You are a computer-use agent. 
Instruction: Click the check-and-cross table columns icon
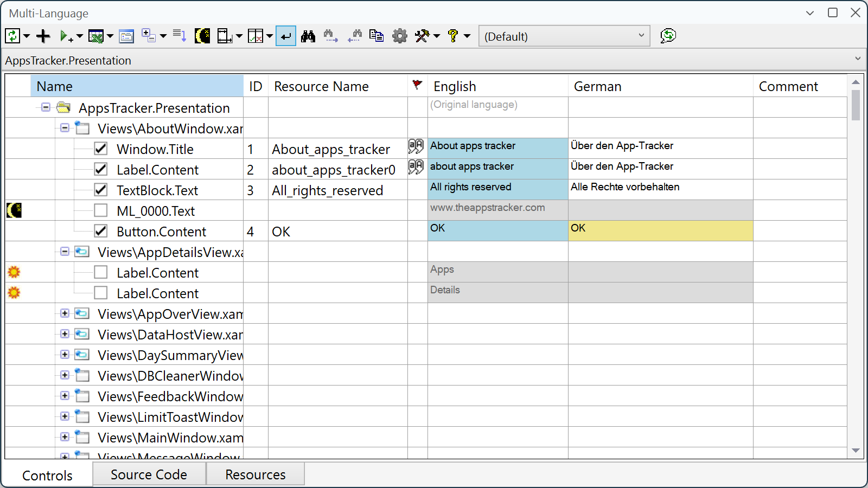tap(256, 36)
